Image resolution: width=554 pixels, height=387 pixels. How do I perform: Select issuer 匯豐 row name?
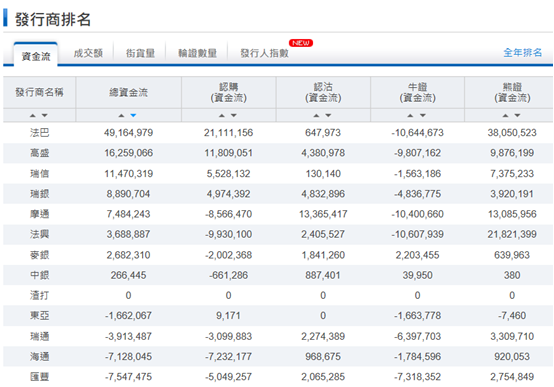(x=40, y=377)
